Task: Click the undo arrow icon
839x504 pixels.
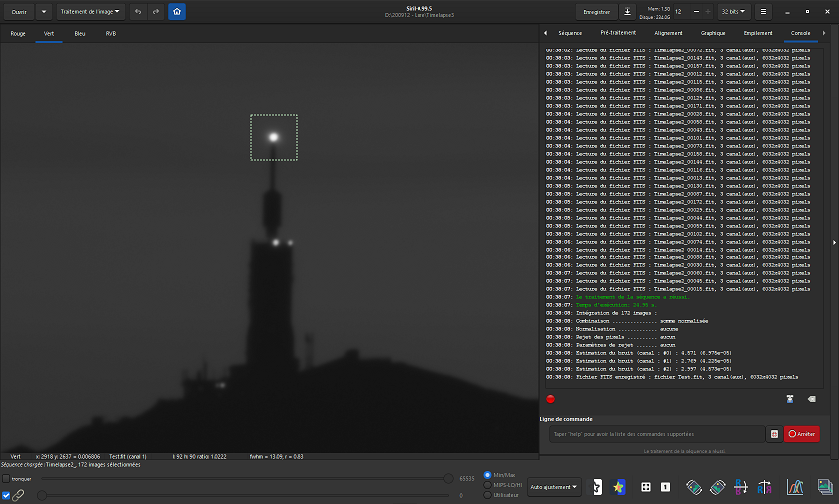Action: pos(138,12)
